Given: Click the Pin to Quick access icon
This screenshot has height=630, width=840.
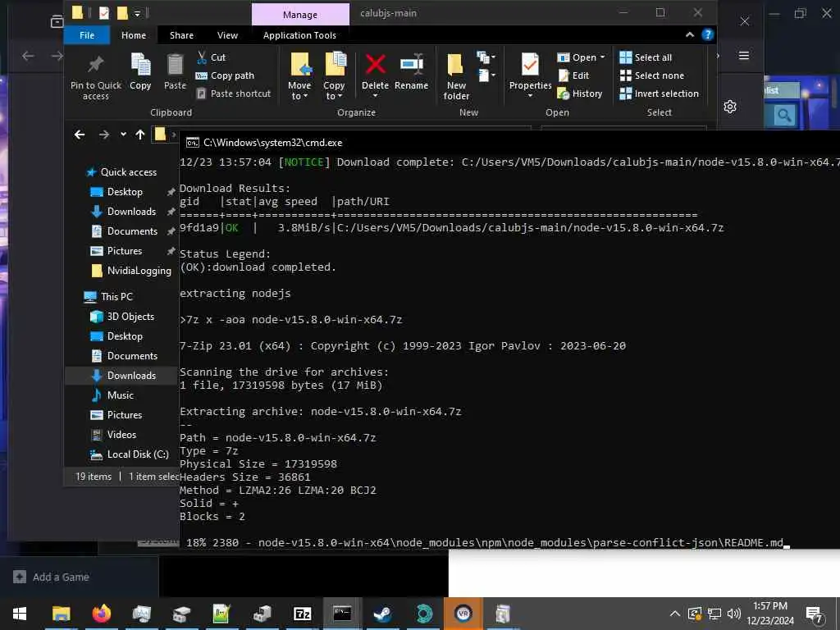Looking at the screenshot, I should pos(95,65).
